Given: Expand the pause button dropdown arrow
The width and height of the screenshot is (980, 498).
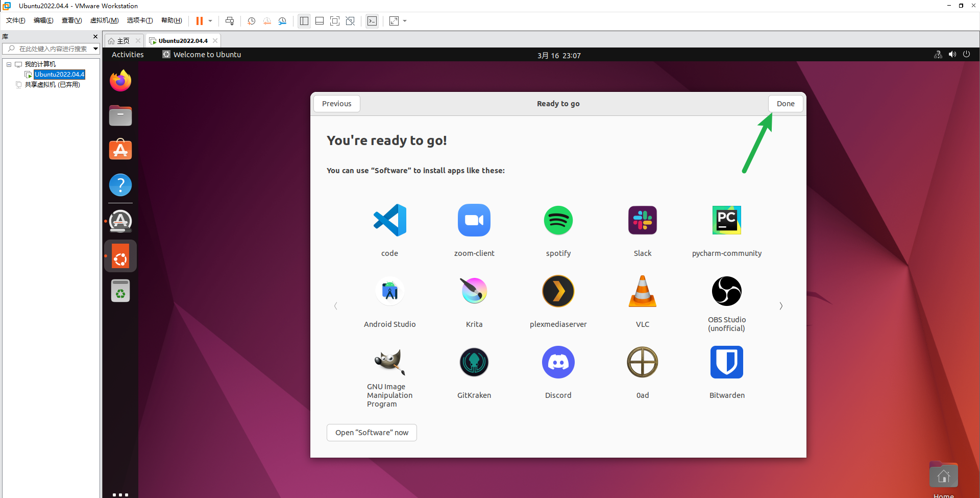Looking at the screenshot, I should (210, 21).
